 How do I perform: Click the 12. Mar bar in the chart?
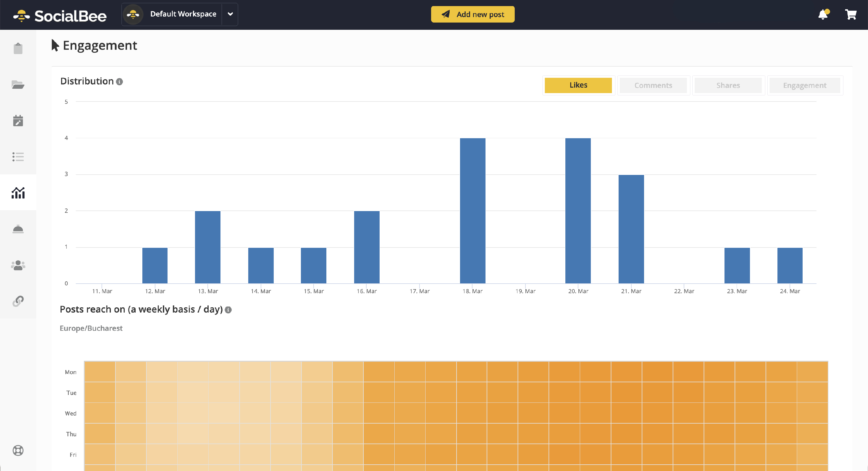click(x=155, y=265)
